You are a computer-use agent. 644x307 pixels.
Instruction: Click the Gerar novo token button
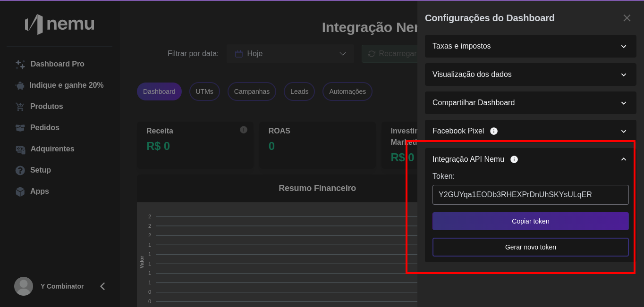point(531,247)
